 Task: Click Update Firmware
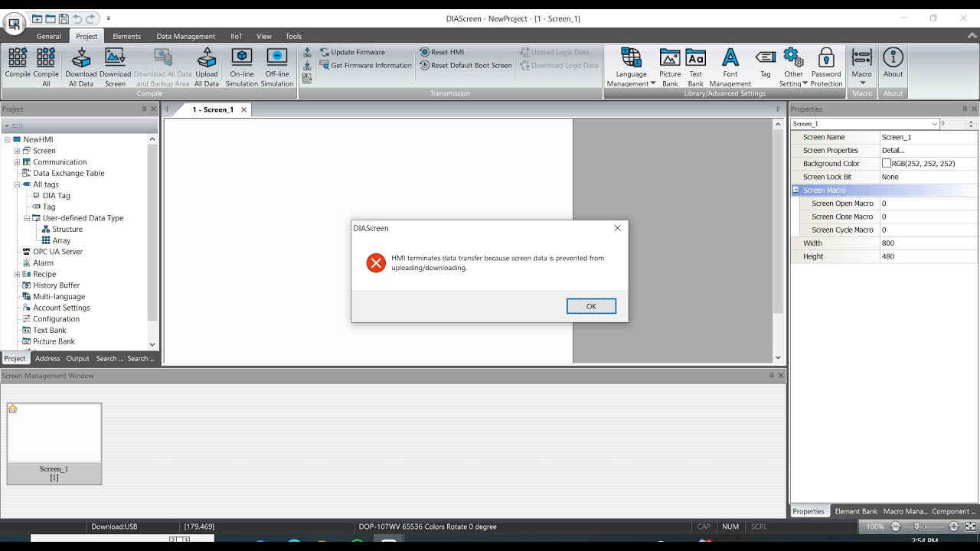tap(352, 52)
